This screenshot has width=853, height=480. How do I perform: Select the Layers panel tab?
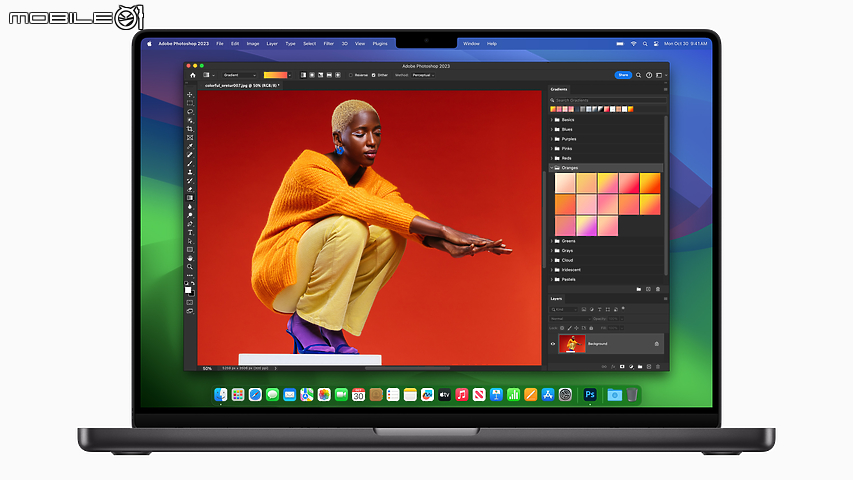[556, 299]
